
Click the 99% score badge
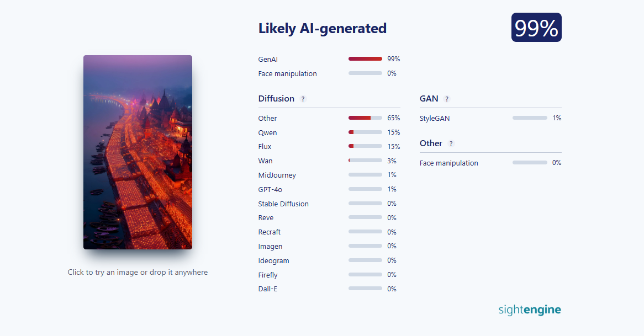pyautogui.click(x=536, y=28)
